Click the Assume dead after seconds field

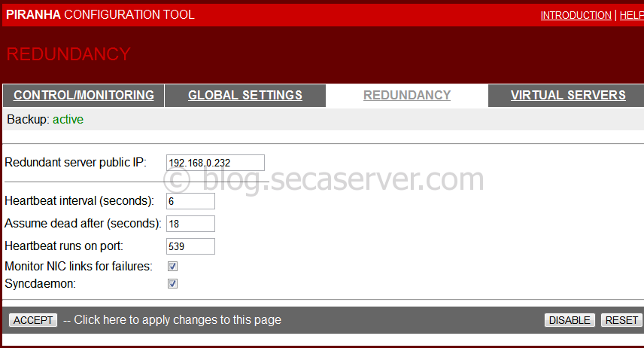190,224
